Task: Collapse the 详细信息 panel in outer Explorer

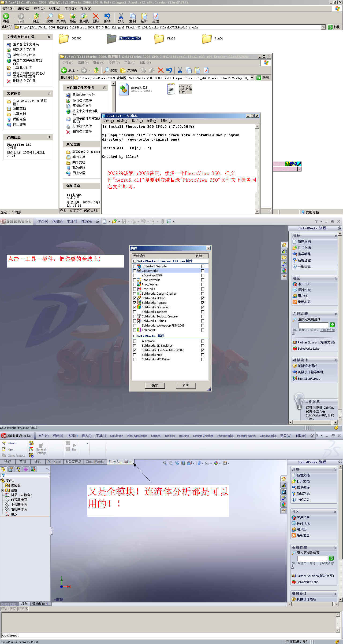Action: point(49,137)
